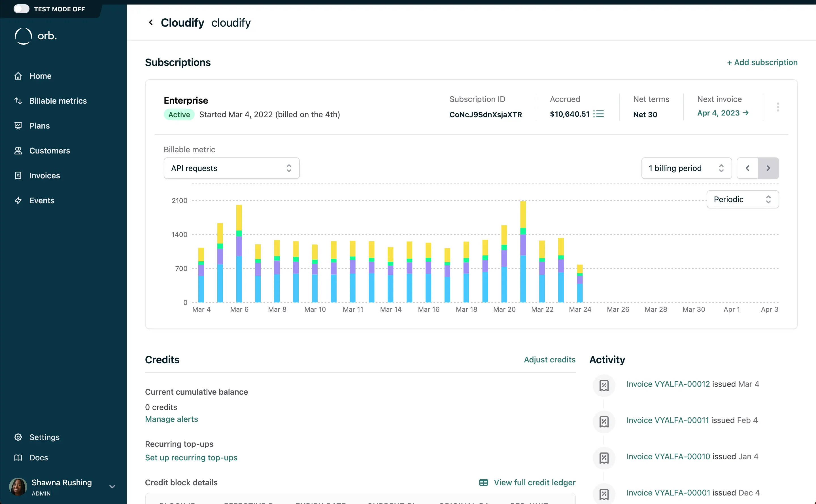This screenshot has height=504, width=816.
Task: Select the Billable metrics sidebar icon
Action: (x=18, y=101)
